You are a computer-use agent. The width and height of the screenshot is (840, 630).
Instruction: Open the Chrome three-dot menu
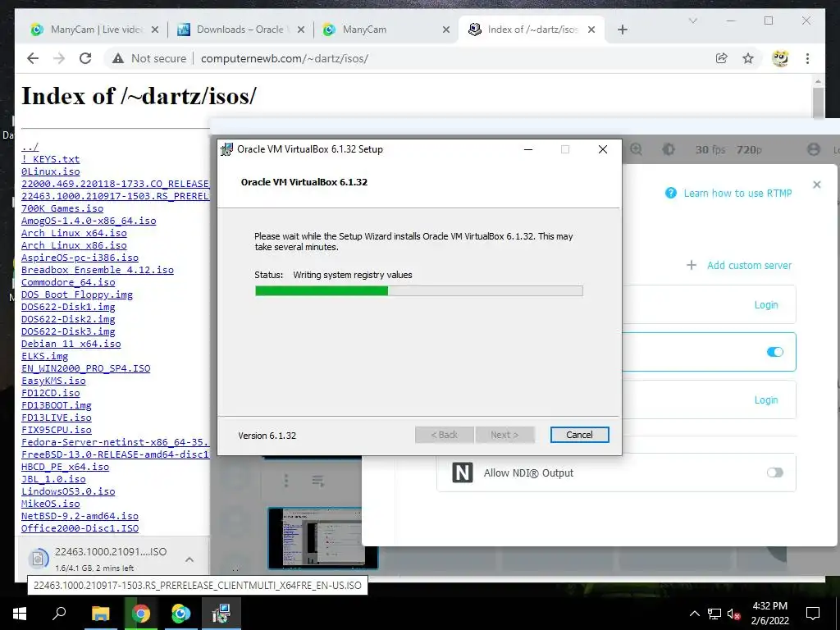(807, 58)
